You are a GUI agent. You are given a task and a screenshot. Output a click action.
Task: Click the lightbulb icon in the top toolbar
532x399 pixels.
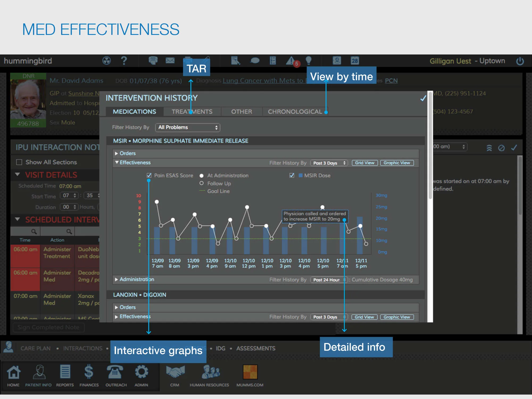click(309, 61)
